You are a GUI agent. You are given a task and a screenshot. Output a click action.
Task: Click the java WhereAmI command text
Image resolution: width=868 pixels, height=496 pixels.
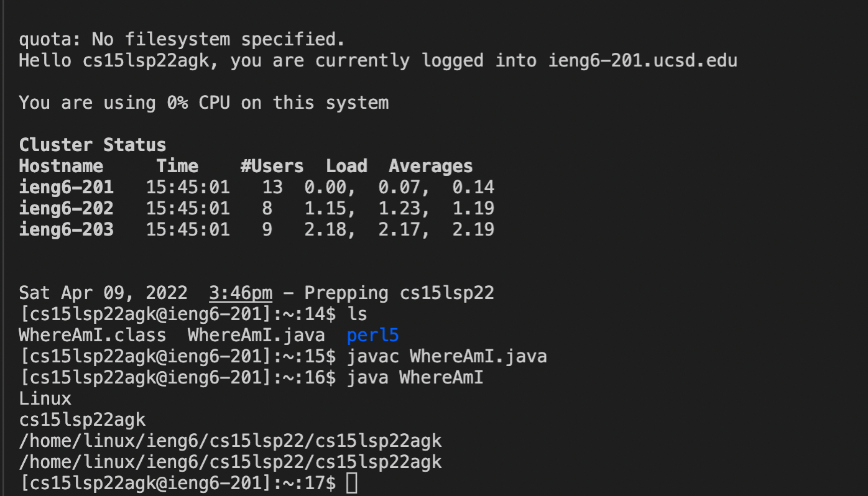(x=415, y=378)
